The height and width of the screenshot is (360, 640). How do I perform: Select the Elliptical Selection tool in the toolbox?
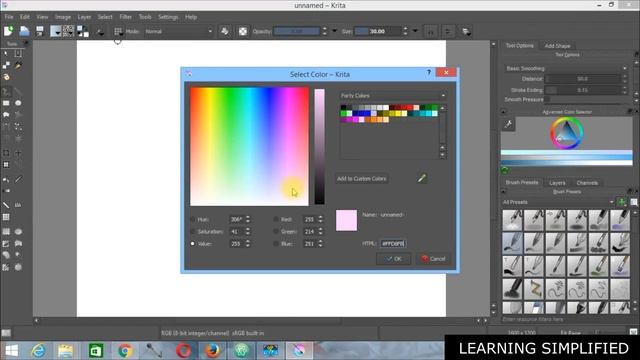[x=18, y=232]
